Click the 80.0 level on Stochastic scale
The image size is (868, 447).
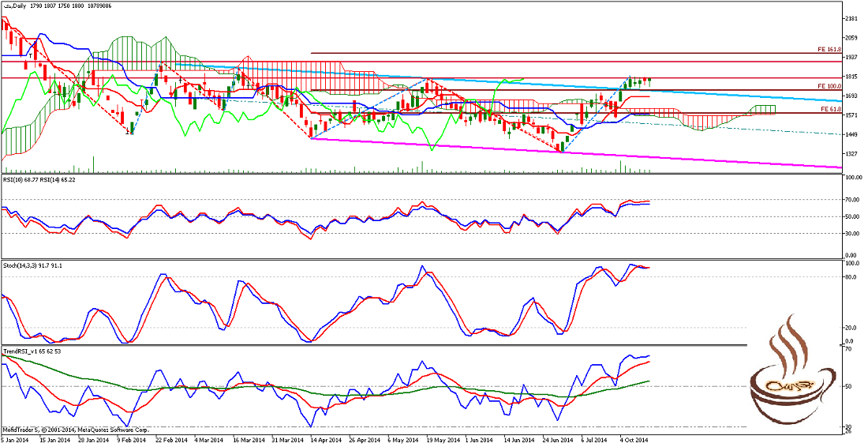tap(850, 277)
